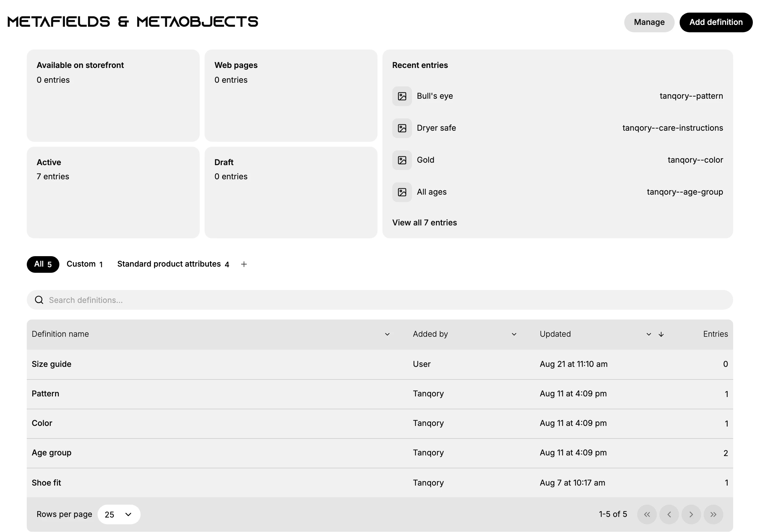Open the All ages recent entry
The width and height of the screenshot is (763, 532).
click(557, 192)
